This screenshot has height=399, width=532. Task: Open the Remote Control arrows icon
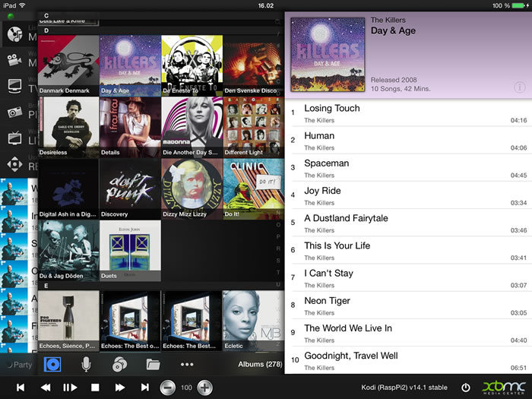coord(14,164)
